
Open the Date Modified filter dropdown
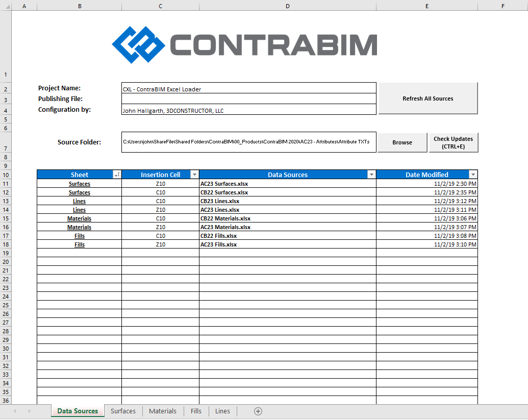(x=473, y=175)
